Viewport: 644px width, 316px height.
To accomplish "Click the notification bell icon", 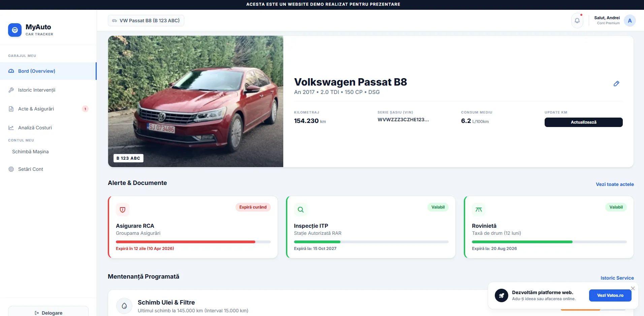I will (x=577, y=21).
